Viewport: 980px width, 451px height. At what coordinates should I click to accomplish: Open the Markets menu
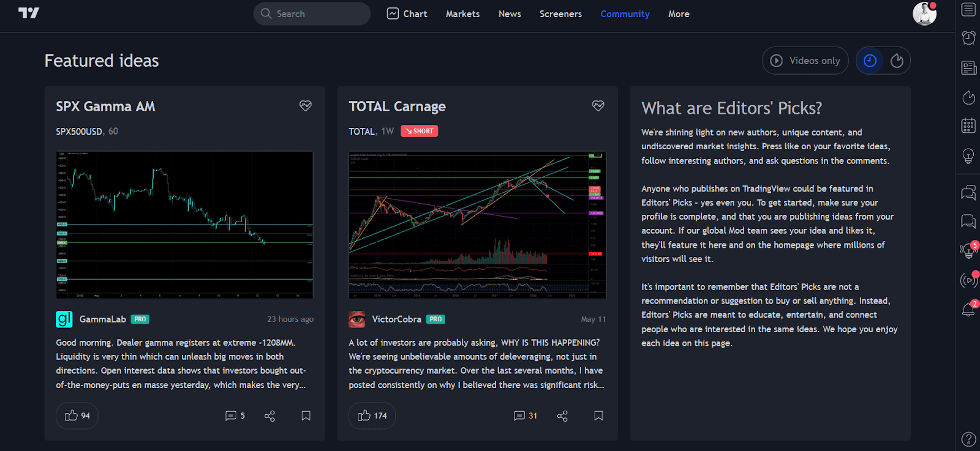(462, 13)
